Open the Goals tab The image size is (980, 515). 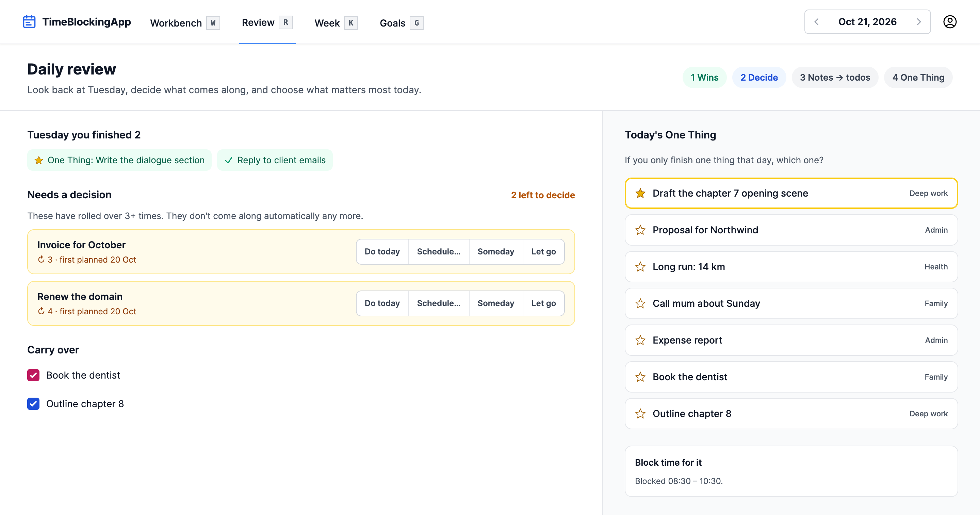tap(402, 23)
